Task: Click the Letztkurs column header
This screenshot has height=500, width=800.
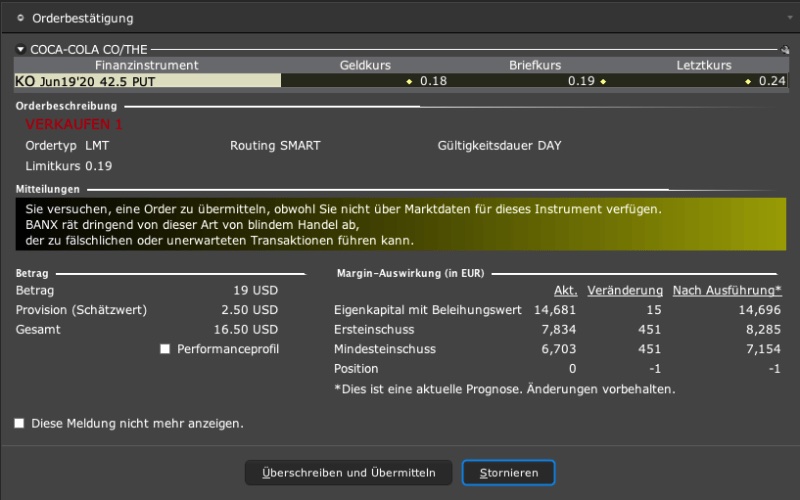Action: 704,65
